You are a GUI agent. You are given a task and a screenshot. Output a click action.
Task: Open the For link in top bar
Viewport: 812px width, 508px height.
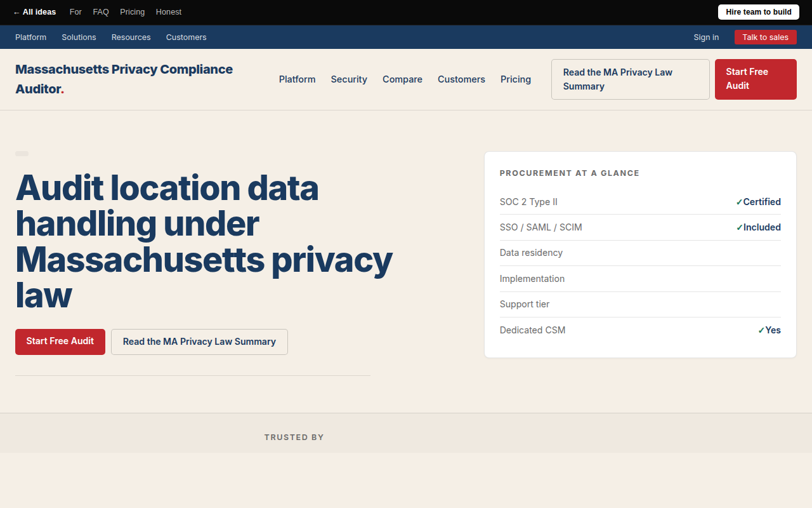[75, 12]
